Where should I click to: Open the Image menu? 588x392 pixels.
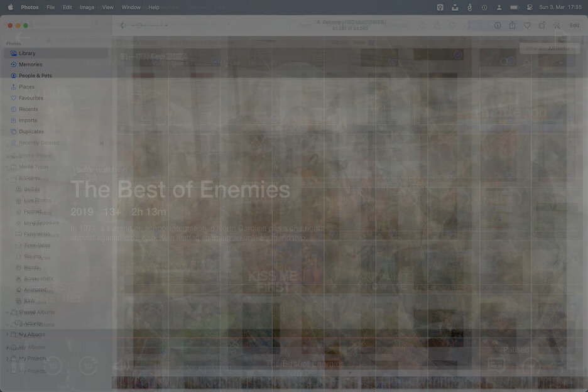87,7
